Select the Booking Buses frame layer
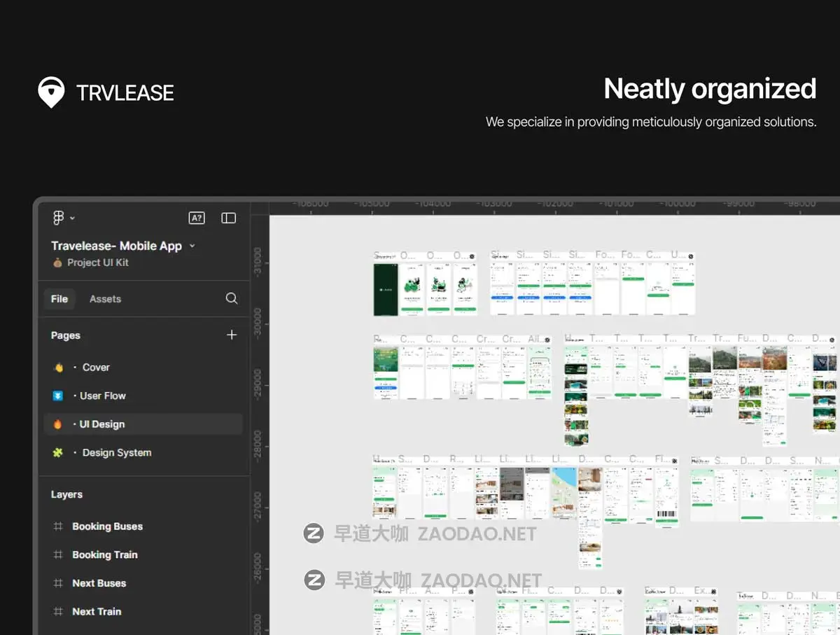This screenshot has width=840, height=635. pyautogui.click(x=107, y=526)
